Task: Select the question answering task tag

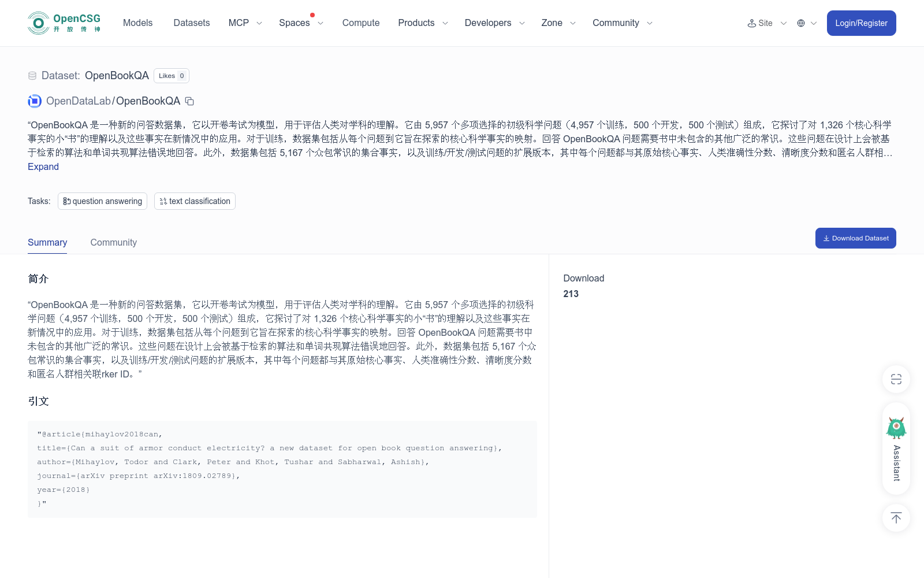Action: (102, 201)
